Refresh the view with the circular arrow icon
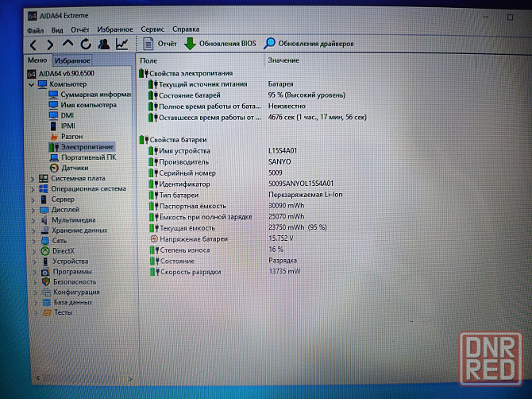Viewport: 532px width, 399px height. (x=86, y=44)
